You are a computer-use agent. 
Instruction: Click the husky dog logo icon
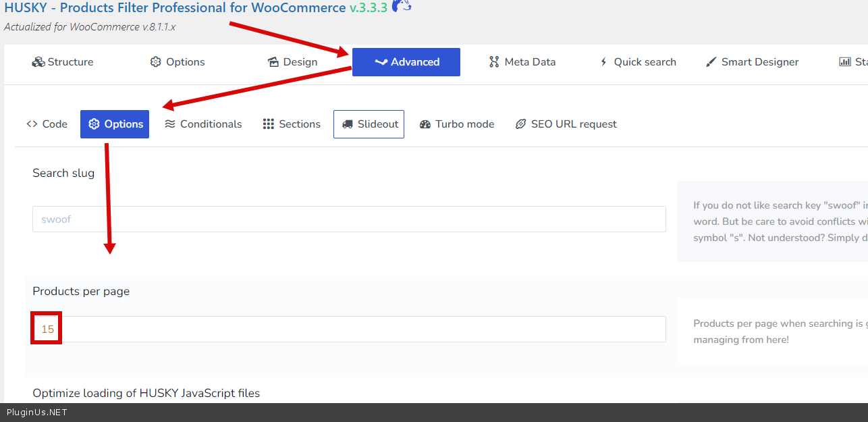tap(402, 6)
